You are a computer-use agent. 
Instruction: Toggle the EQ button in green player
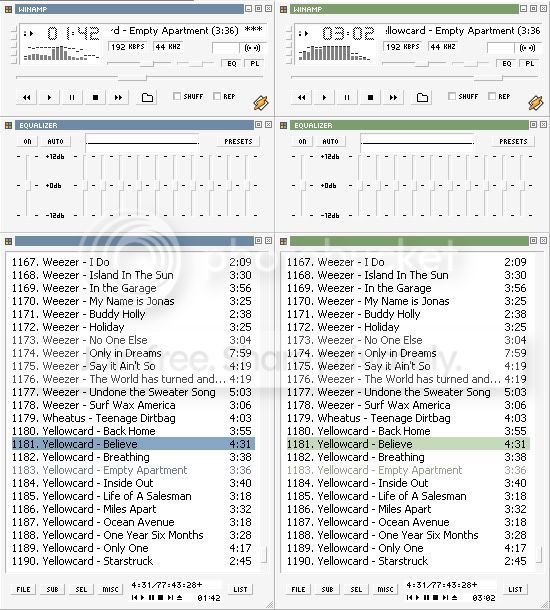(506, 63)
